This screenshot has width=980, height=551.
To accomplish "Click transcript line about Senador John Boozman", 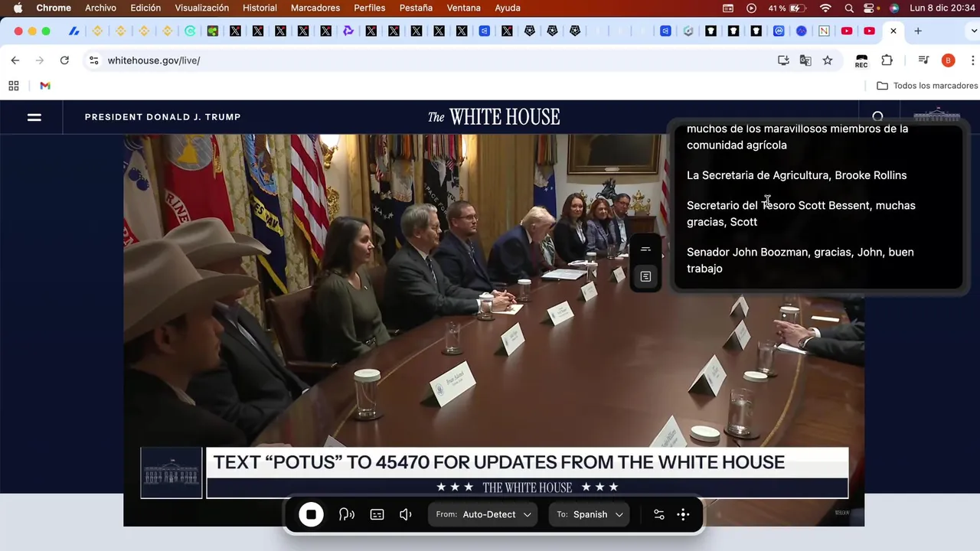I will pyautogui.click(x=800, y=260).
